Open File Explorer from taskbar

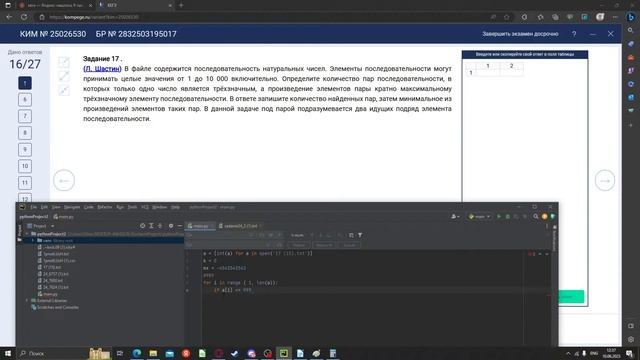tap(153, 353)
